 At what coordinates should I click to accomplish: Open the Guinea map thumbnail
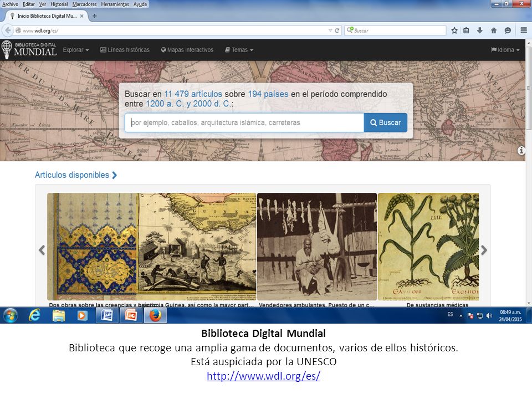pos(197,247)
